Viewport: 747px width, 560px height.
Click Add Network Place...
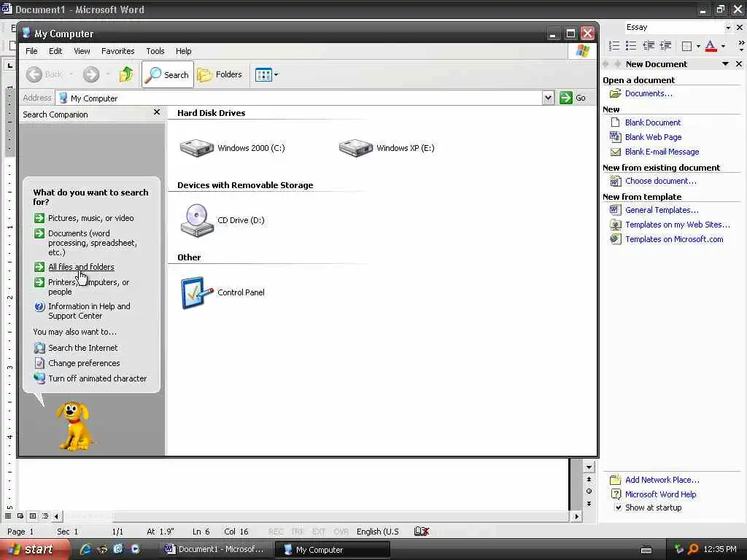click(x=662, y=480)
